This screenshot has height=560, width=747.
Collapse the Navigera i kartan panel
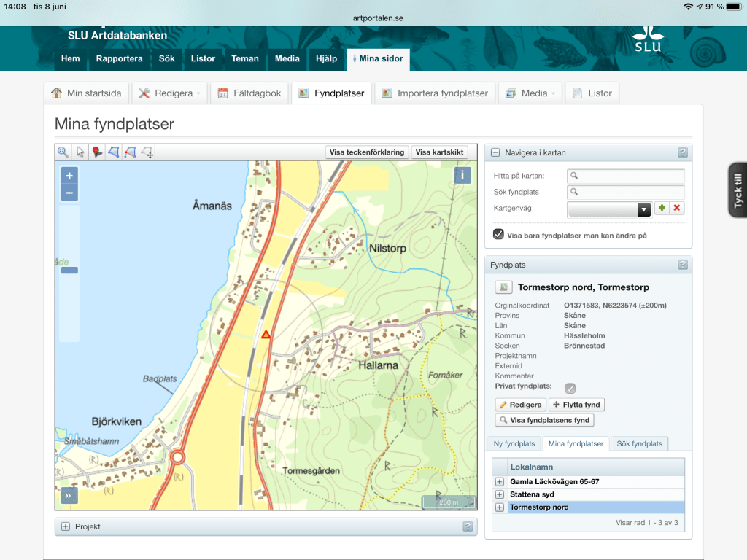tap(495, 152)
